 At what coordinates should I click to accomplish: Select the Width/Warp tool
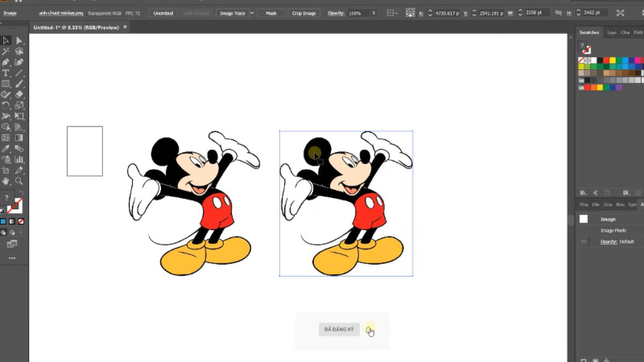[x=6, y=116]
